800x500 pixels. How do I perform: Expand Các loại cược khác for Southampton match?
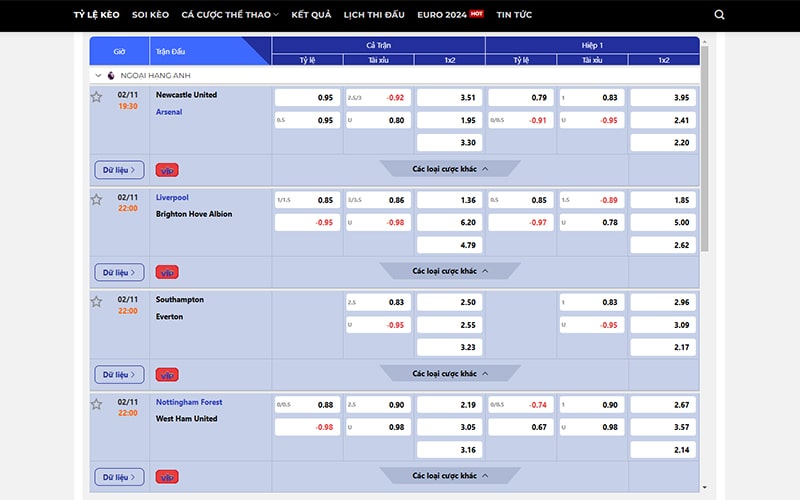pyautogui.click(x=450, y=373)
